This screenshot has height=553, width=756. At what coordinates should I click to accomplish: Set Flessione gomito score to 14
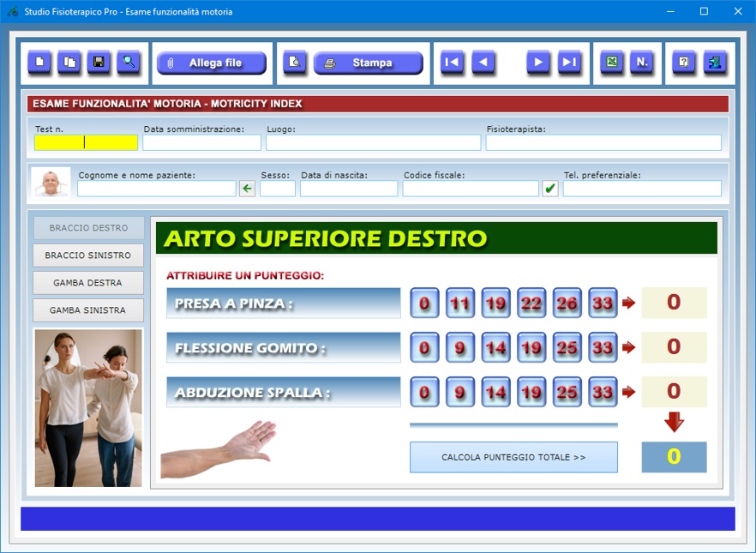pos(495,347)
